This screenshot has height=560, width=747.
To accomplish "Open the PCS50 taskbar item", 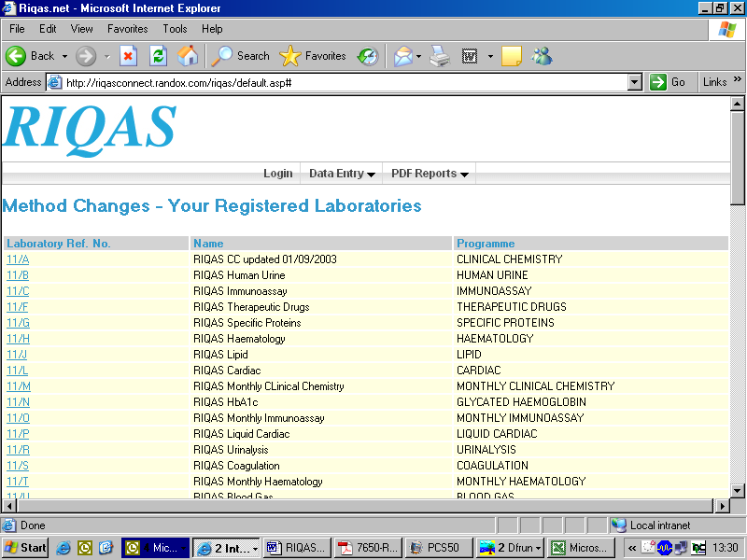I will tap(440, 548).
